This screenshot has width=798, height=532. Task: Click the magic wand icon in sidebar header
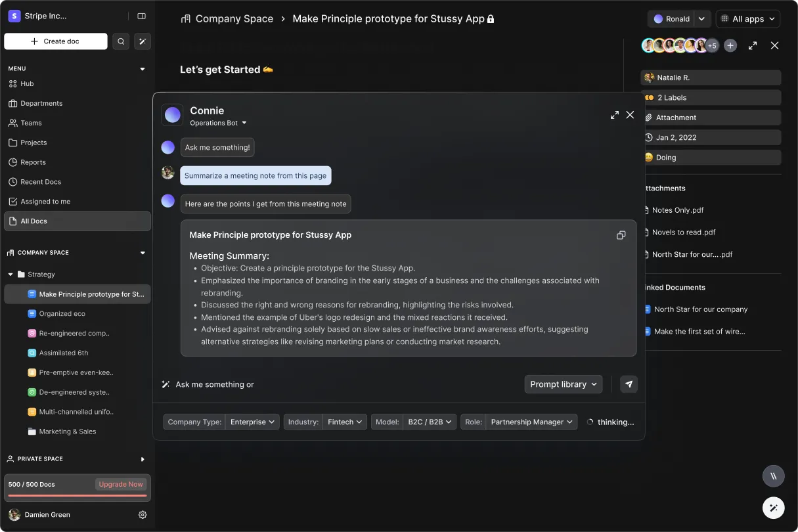(143, 41)
